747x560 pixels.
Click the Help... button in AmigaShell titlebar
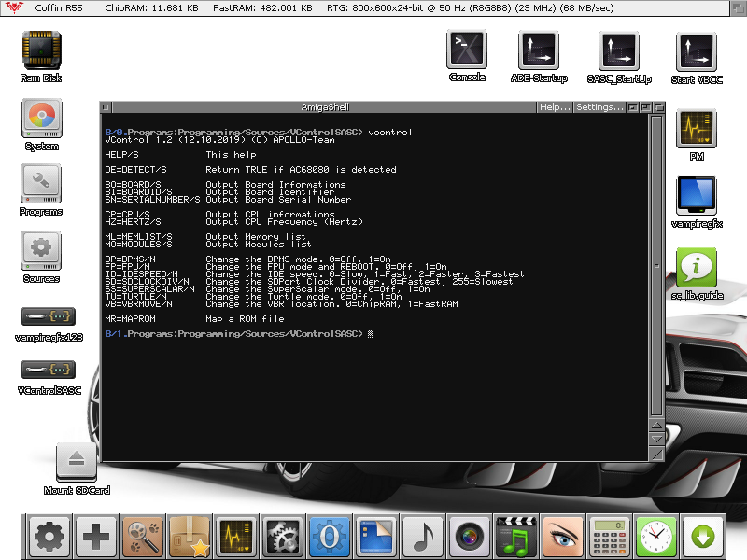click(555, 107)
